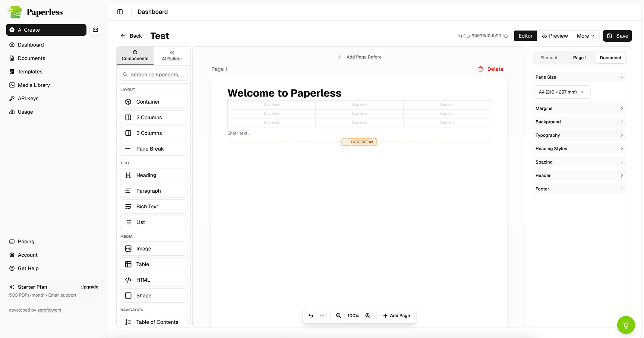Open the green AI assistant button
This screenshot has width=644, height=338.
(626, 325)
